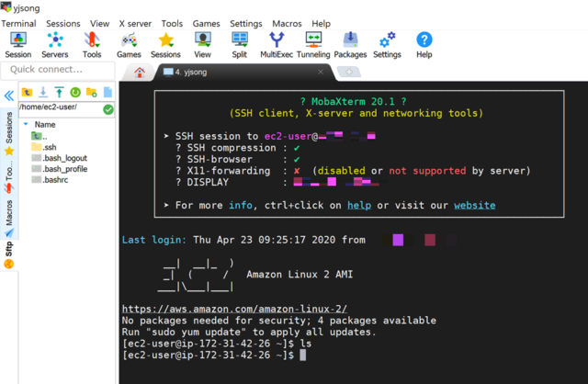Confirm path with the green check icon
The width and height of the screenshot is (588, 384).
pyautogui.click(x=108, y=109)
